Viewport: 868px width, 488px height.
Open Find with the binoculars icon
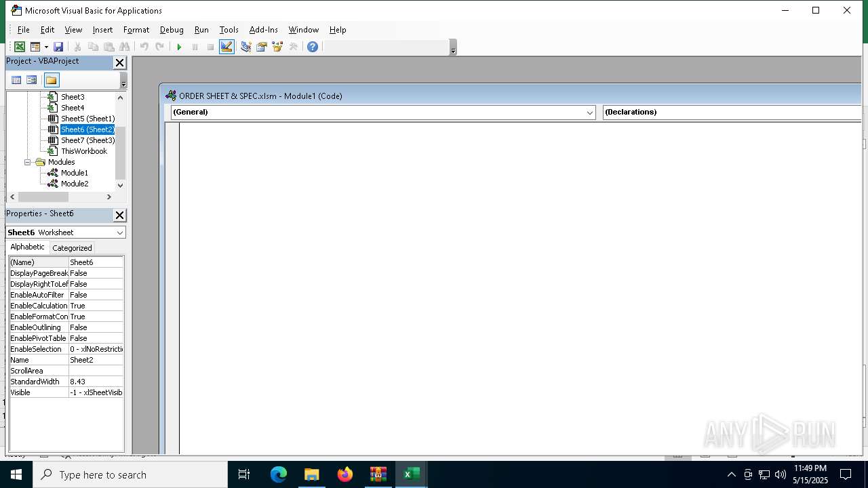124,47
